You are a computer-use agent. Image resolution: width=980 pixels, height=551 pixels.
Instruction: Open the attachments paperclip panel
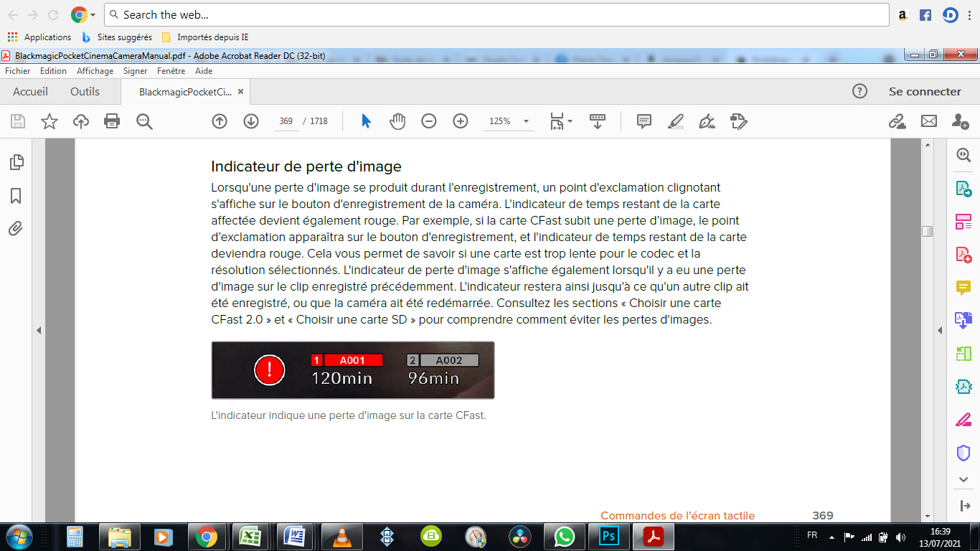[16, 229]
